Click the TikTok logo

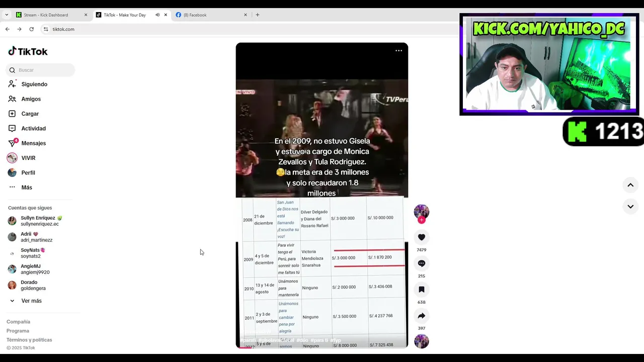click(x=28, y=51)
